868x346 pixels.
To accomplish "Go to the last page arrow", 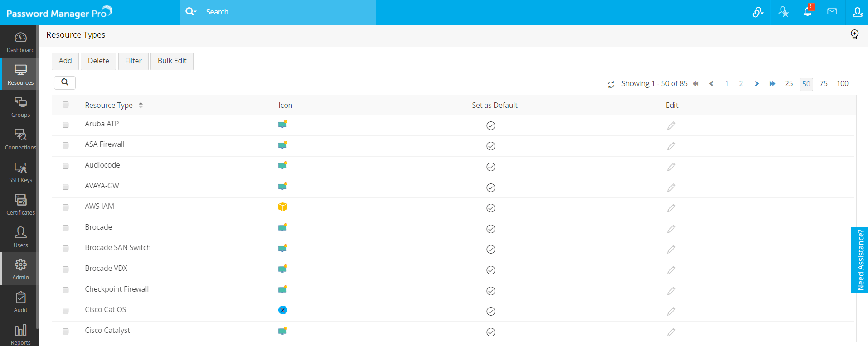I will click(x=772, y=84).
